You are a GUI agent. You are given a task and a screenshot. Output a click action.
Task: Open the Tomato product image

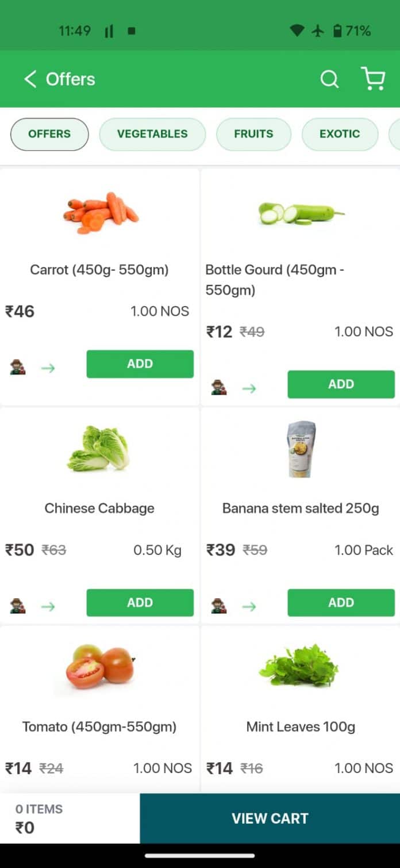(x=99, y=667)
